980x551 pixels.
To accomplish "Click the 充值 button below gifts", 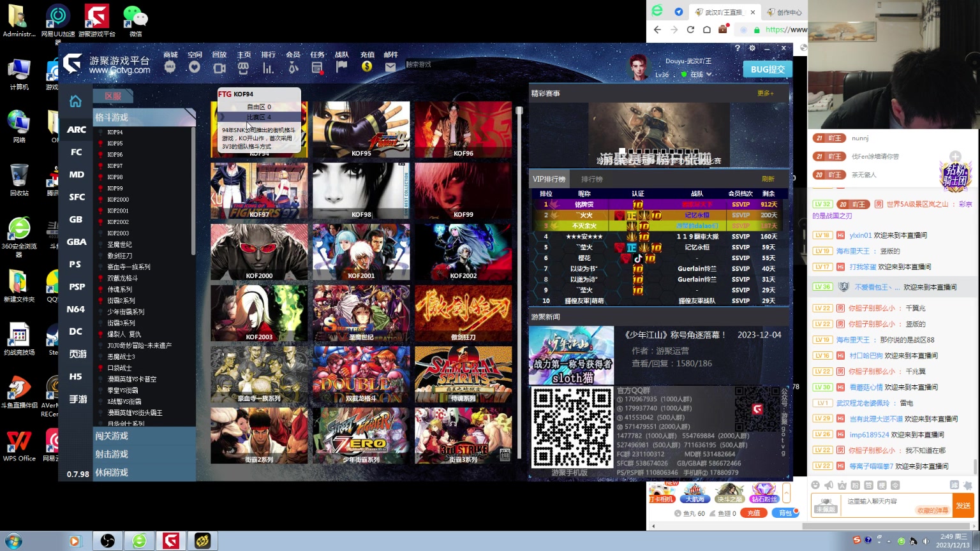I will pos(754,513).
